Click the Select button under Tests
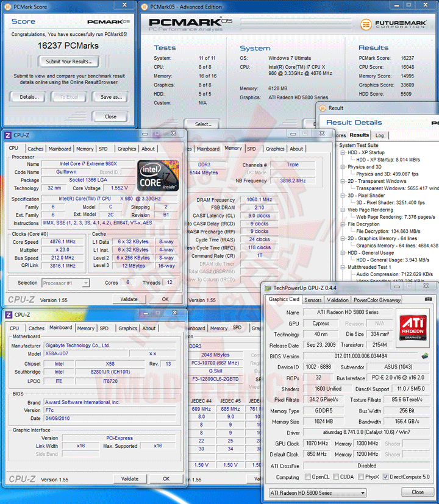The width and height of the screenshot is (439, 504). click(x=203, y=124)
